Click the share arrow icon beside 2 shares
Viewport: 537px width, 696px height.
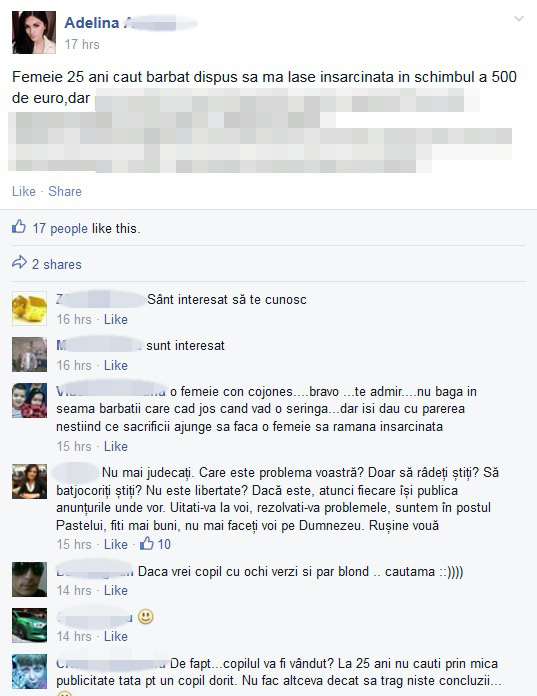[x=19, y=262]
